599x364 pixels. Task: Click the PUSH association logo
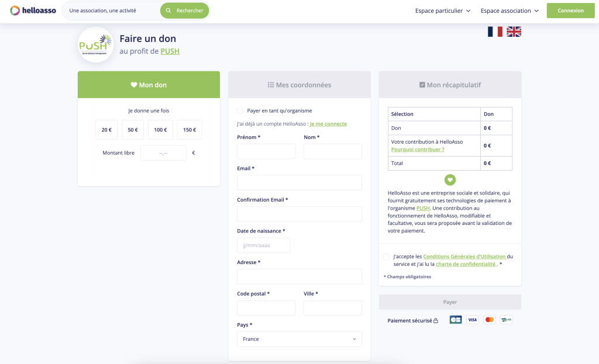95,44
